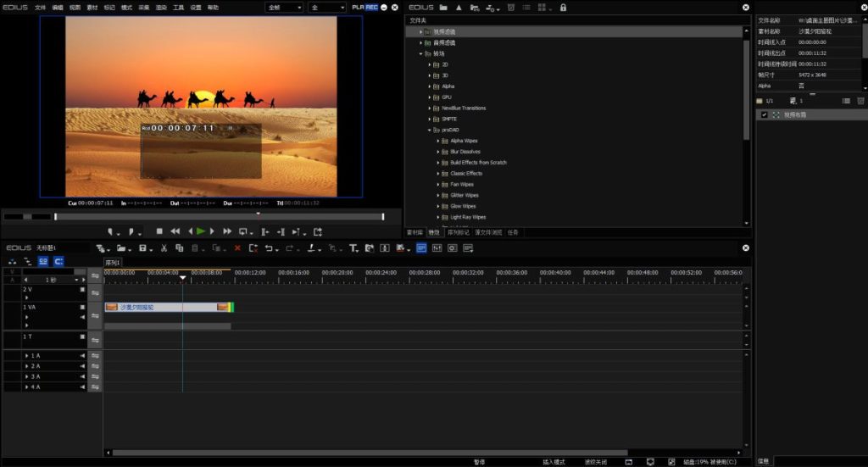The image size is (868, 467).
Task: Click the timeline playhead marker
Action: (x=183, y=277)
